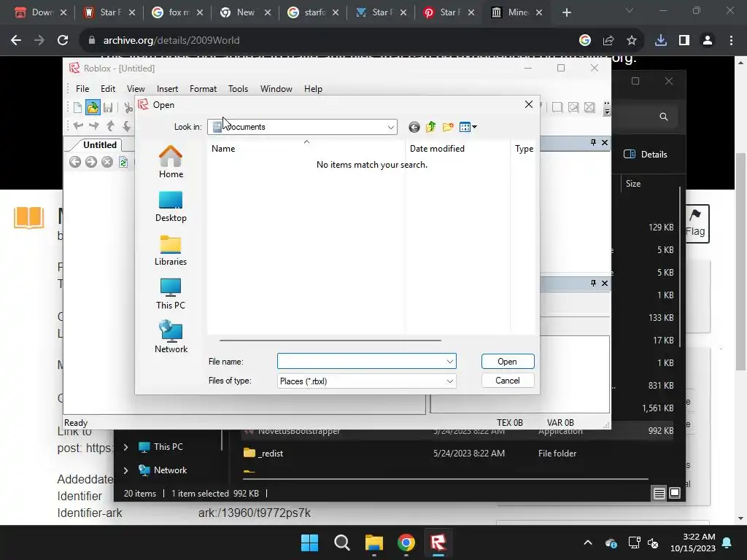This screenshot has height=560, width=747.
Task: Close the lower Roblox side panel
Action: point(605,283)
